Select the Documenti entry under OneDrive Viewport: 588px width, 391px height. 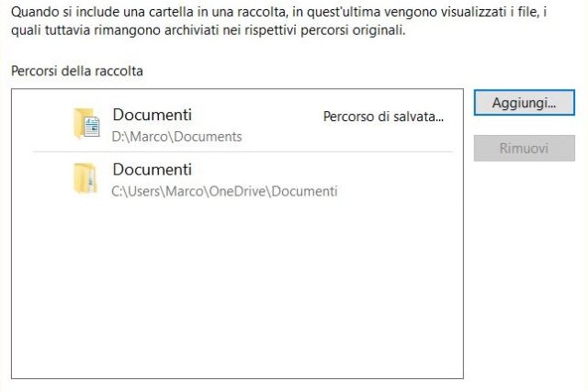point(153,170)
